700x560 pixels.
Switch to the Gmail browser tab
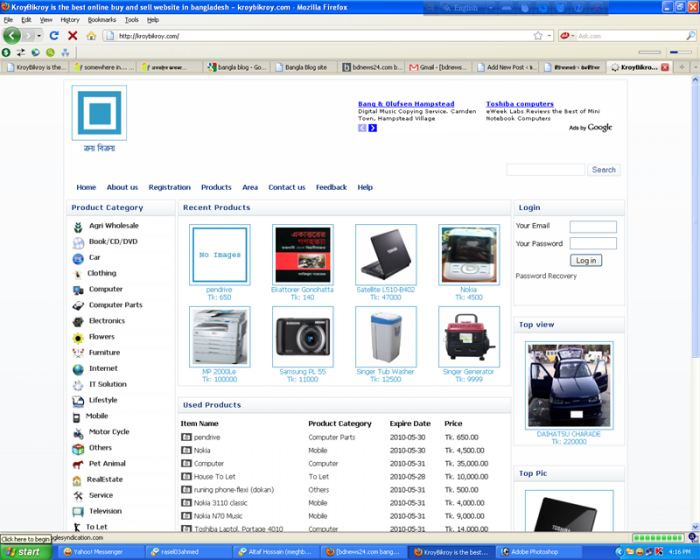coord(440,68)
